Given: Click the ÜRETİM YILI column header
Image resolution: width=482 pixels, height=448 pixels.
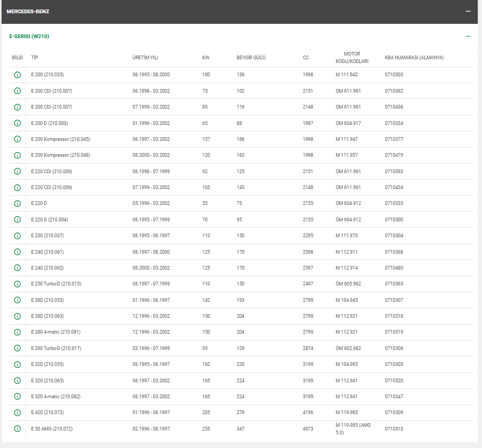Looking at the screenshot, I should pos(145,57).
